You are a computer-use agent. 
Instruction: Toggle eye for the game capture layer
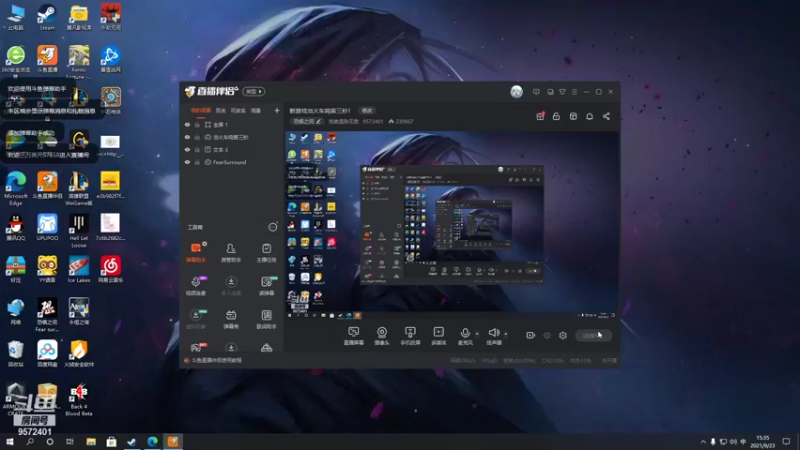[x=187, y=137]
